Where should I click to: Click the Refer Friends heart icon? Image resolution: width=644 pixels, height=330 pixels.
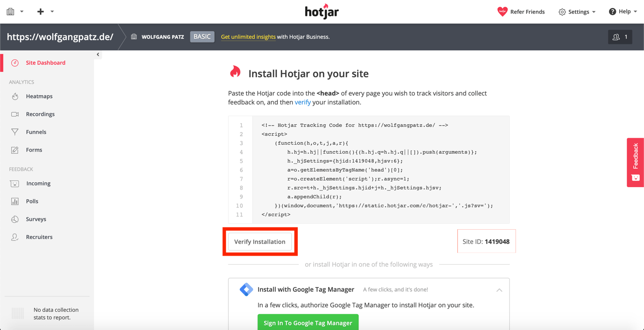point(502,12)
